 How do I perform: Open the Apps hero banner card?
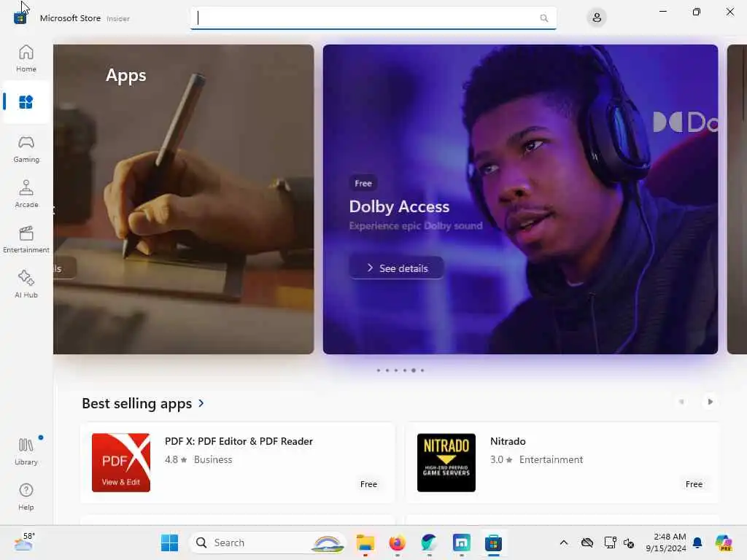click(x=183, y=199)
